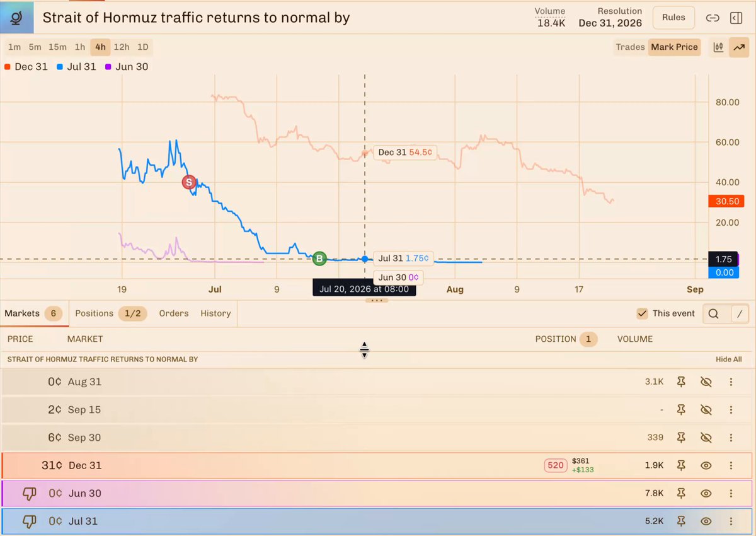The image size is (756, 536).
Task: Click the green B buy marker on chart
Action: [x=319, y=258]
